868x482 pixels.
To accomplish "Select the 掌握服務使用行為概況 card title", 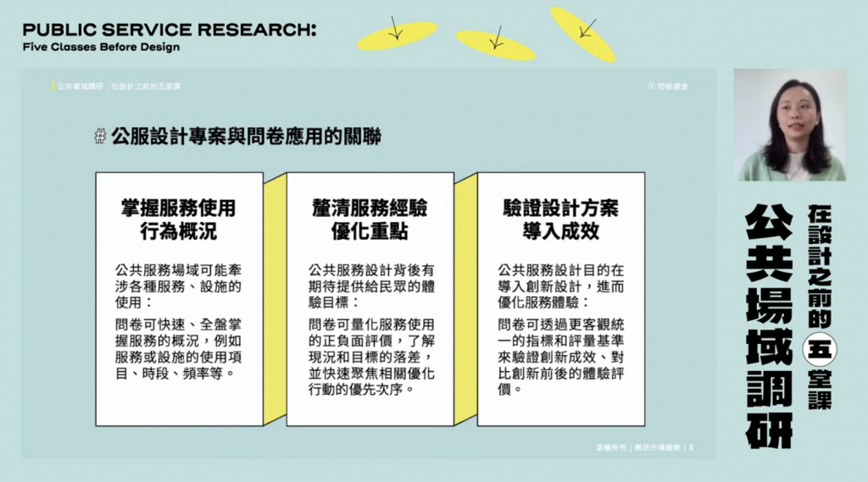I will (x=178, y=219).
